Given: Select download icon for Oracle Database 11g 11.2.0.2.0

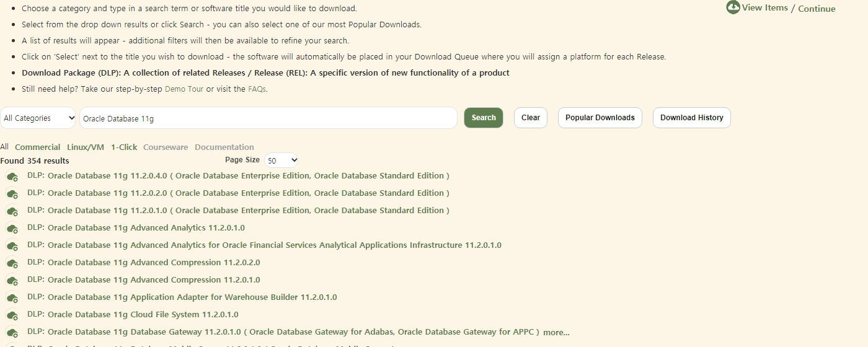Looking at the screenshot, I should tap(12, 195).
